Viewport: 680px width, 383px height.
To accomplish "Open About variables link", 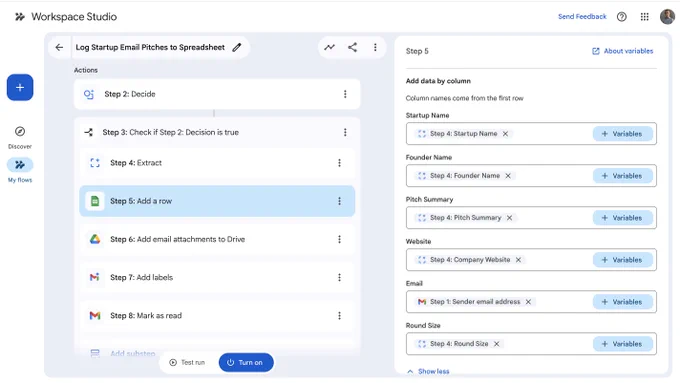I will point(622,51).
